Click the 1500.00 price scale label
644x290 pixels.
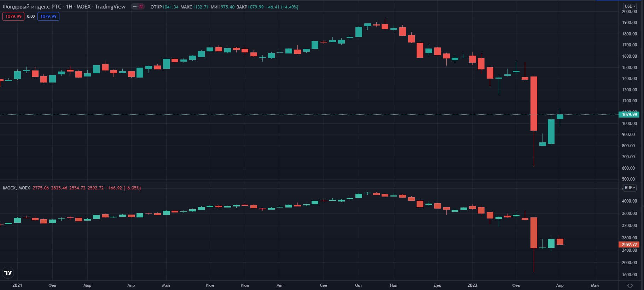[630, 67]
